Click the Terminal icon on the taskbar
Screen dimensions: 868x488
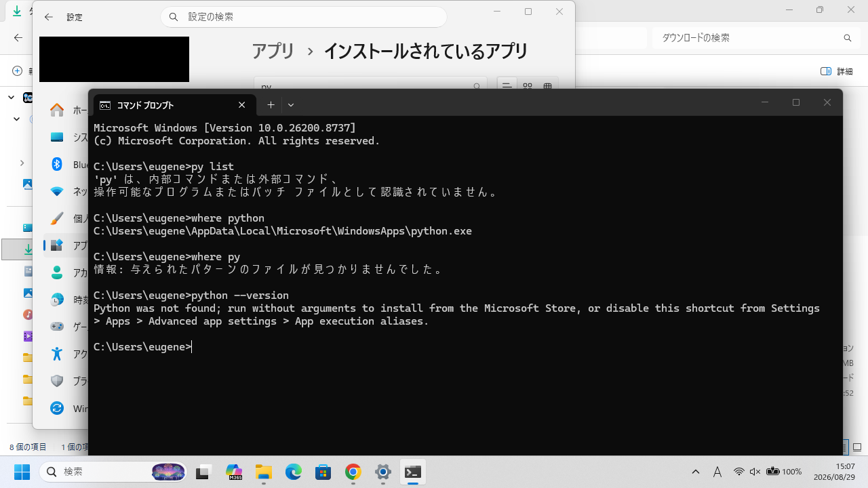(412, 472)
